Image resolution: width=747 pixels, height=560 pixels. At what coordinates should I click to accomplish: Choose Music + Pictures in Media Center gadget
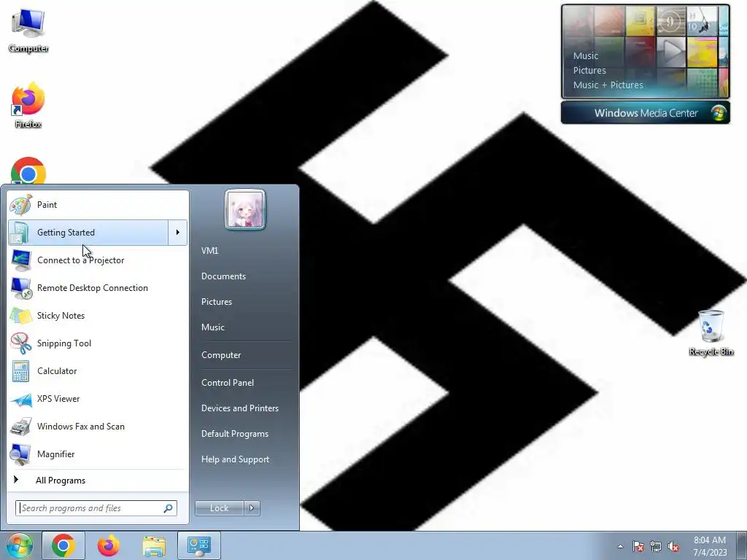coord(608,85)
